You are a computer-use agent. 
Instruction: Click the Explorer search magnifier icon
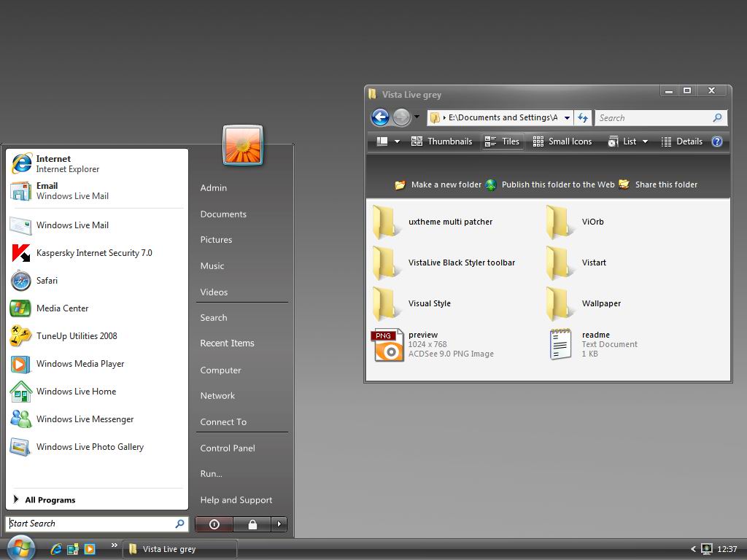point(718,117)
